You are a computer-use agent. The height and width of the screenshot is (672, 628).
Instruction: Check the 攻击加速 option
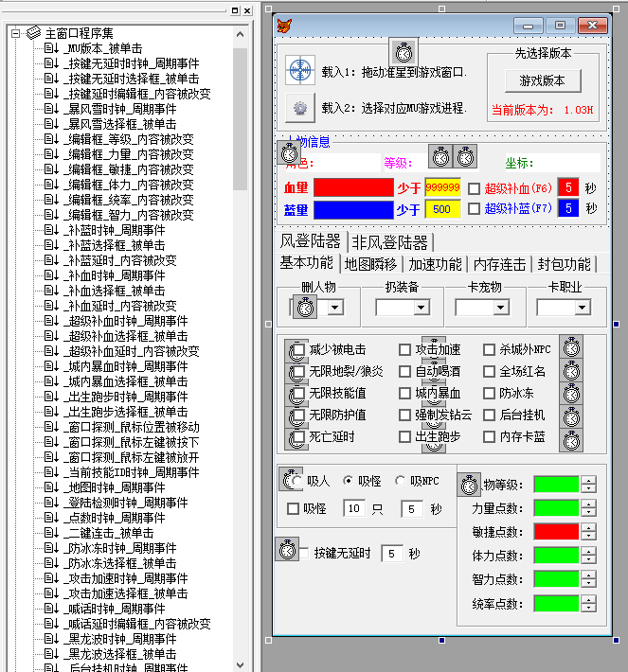[x=405, y=349]
